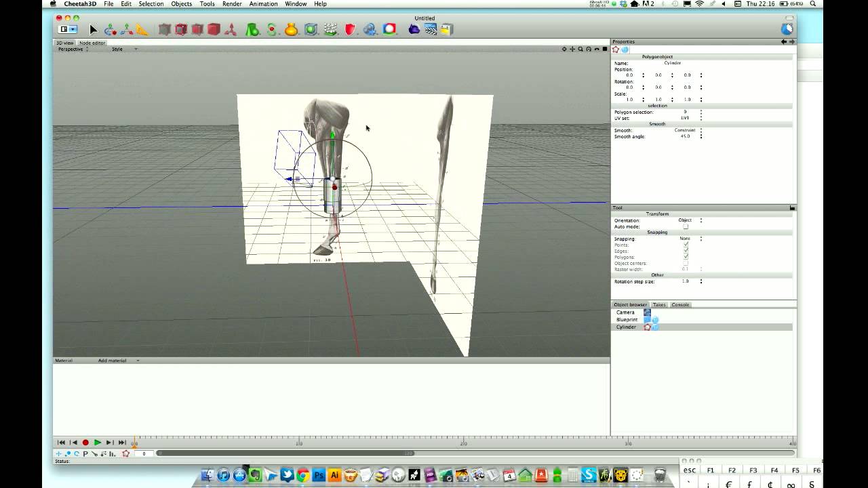Step to the next frame

click(109, 443)
